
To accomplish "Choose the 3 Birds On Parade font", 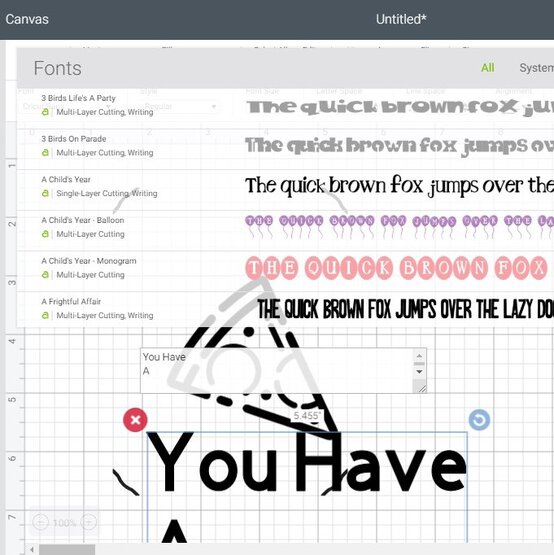I will [74, 139].
